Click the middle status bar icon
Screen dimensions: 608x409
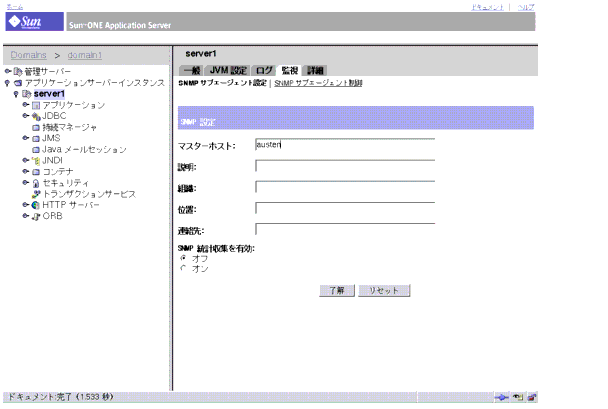[518, 397]
